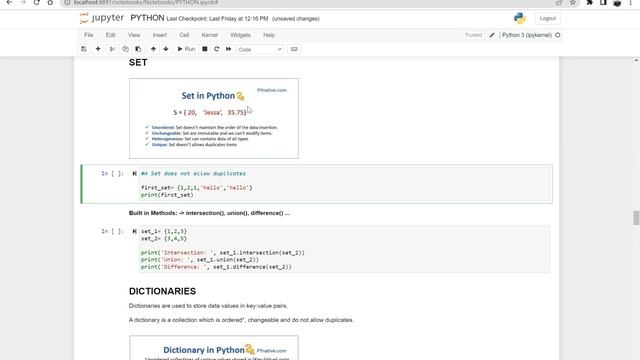Move selected cell up

coord(153,49)
